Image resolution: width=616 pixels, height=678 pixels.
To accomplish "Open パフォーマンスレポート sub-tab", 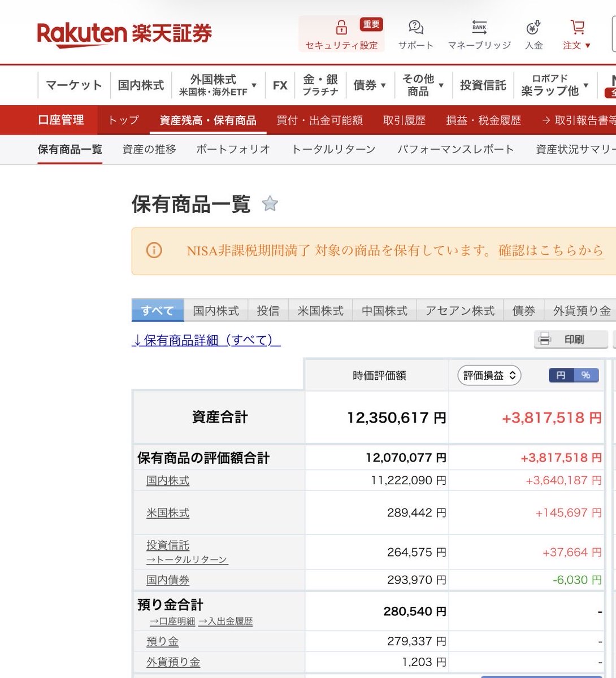I will tap(456, 149).
